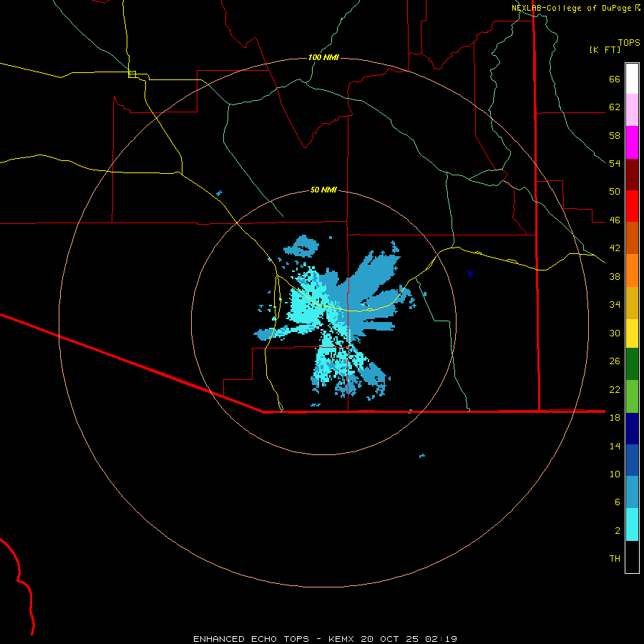Click the 02:19 timestamp in caption
644x644 pixels.
point(440,639)
